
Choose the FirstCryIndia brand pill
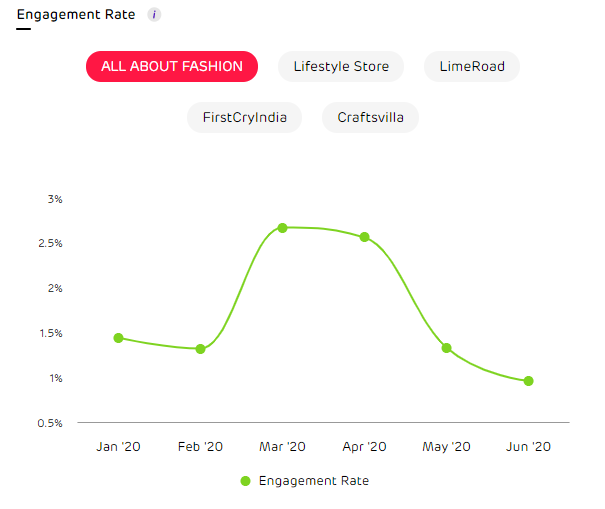click(x=245, y=117)
